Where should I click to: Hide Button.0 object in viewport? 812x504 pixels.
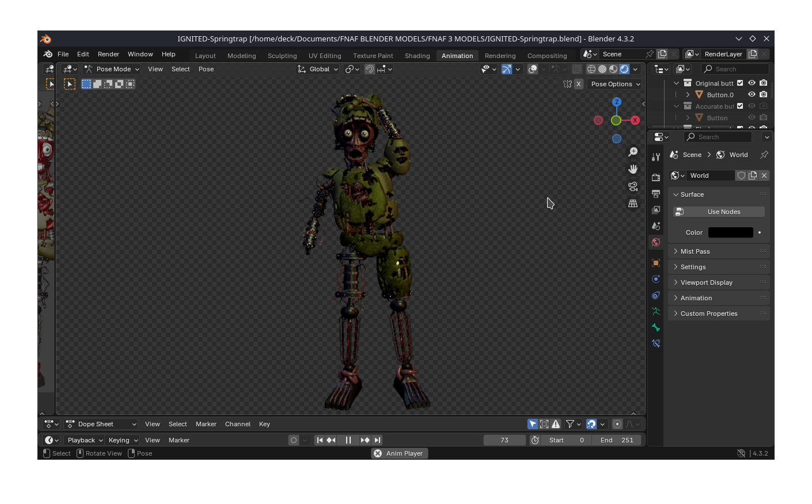(x=752, y=94)
